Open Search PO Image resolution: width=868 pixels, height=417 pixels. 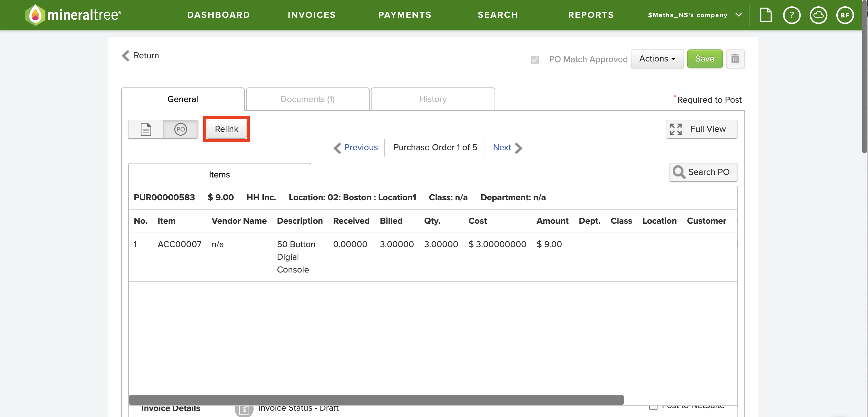[703, 172]
